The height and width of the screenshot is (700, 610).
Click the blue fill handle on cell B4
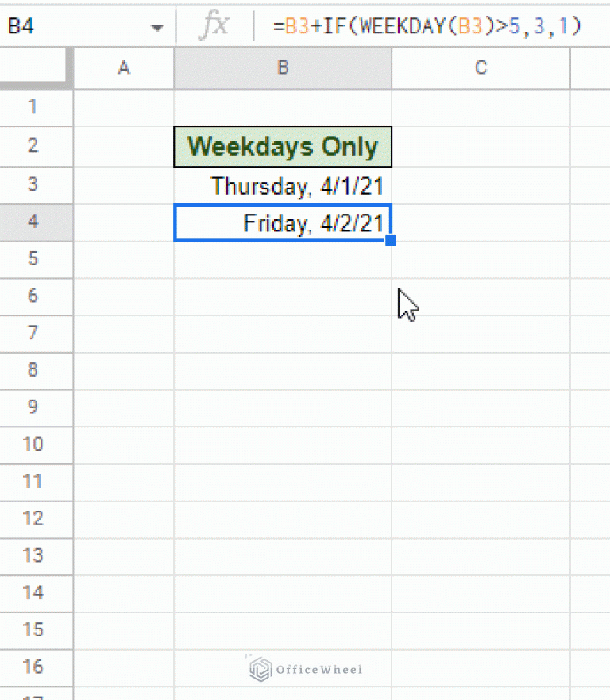391,240
